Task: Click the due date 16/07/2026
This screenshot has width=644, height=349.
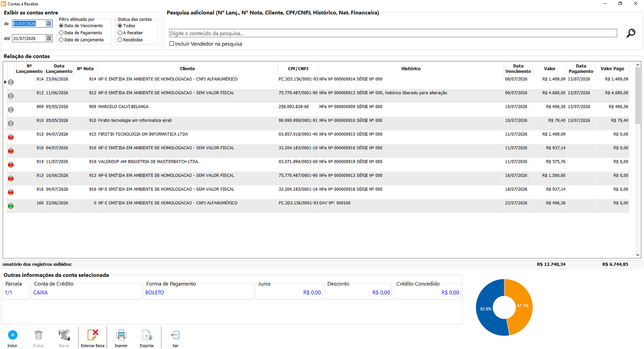Action: [x=516, y=175]
